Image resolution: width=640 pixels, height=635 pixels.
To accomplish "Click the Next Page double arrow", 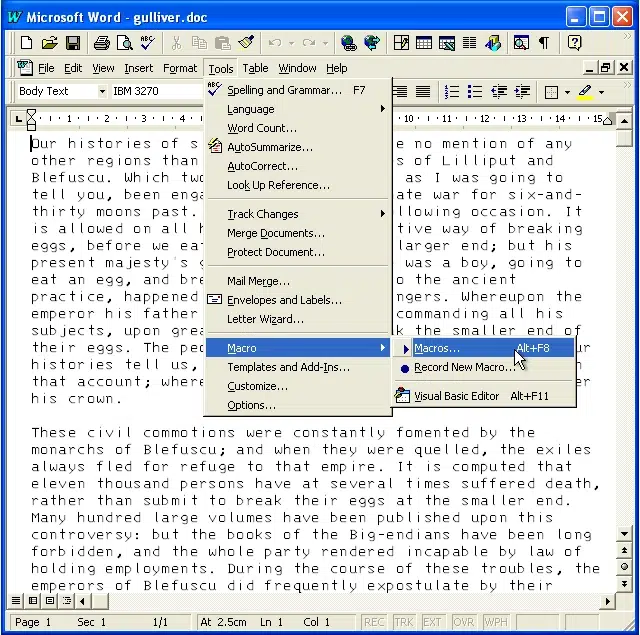I will coord(624,584).
